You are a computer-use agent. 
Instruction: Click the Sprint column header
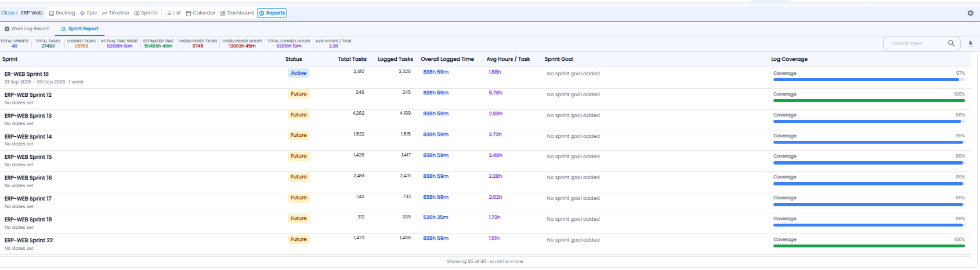coord(10,59)
